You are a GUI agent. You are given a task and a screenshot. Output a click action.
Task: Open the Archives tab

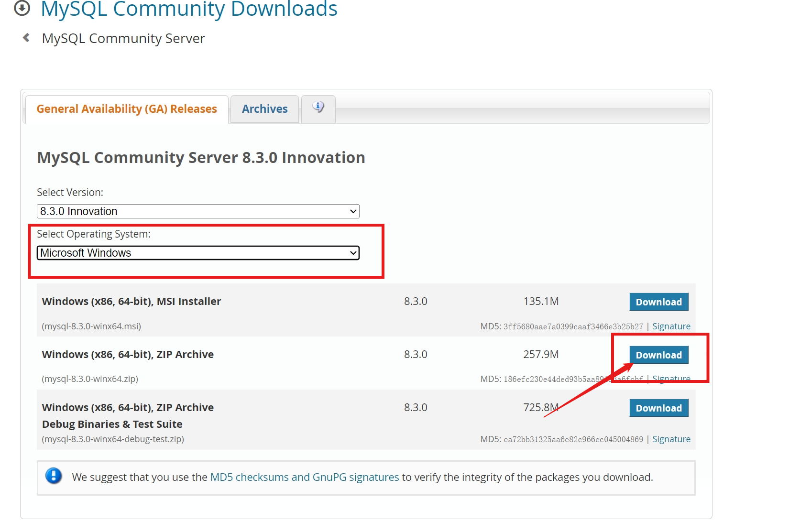click(264, 109)
